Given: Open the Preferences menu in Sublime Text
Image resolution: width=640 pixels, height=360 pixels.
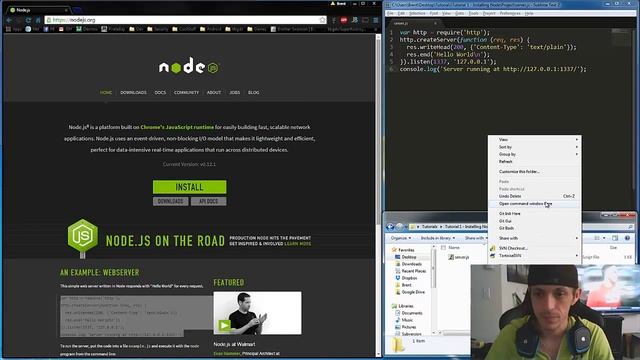Looking at the screenshot, I should point(510,13).
